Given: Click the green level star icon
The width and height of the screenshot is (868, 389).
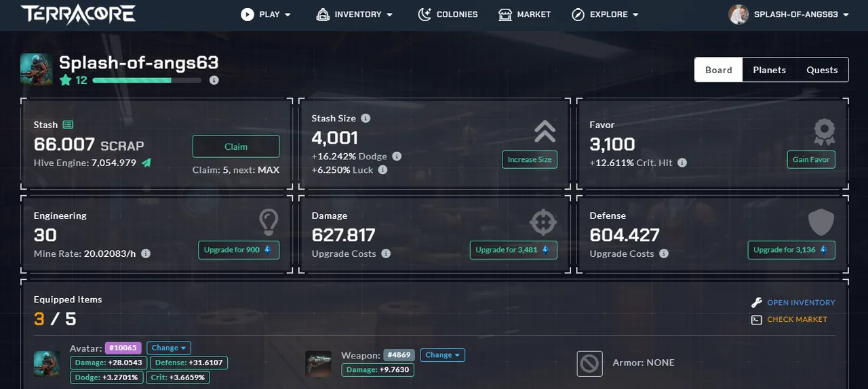Looking at the screenshot, I should pyautogui.click(x=65, y=80).
